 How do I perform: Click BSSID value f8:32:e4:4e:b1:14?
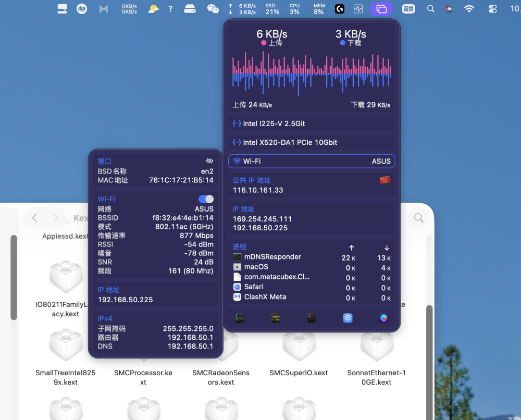(x=183, y=218)
